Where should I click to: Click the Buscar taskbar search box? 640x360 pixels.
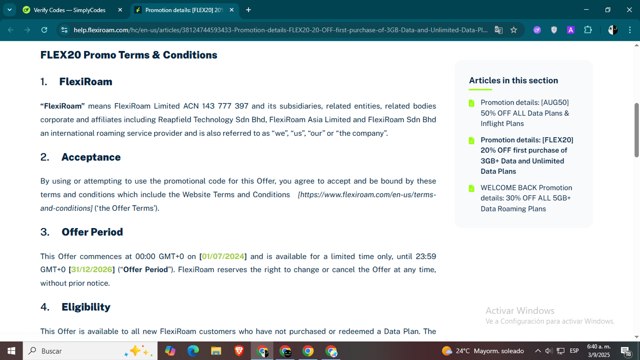90,351
